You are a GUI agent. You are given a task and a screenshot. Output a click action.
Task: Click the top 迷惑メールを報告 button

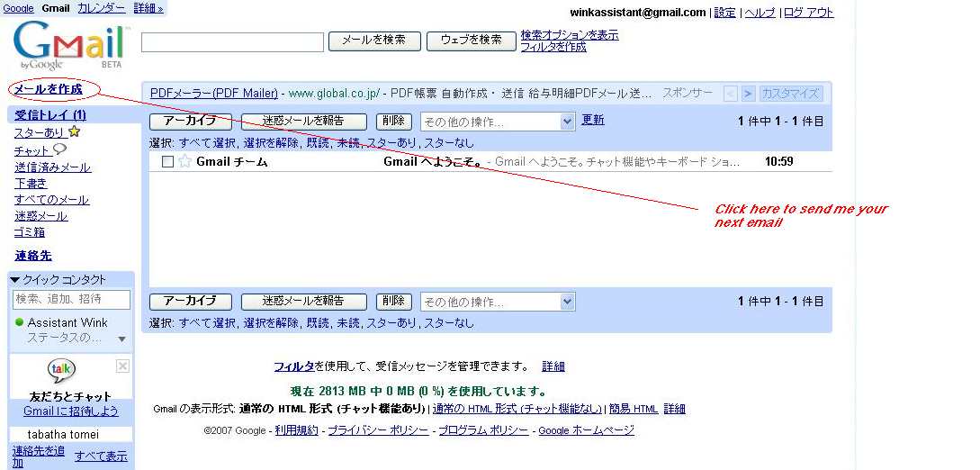click(x=304, y=122)
